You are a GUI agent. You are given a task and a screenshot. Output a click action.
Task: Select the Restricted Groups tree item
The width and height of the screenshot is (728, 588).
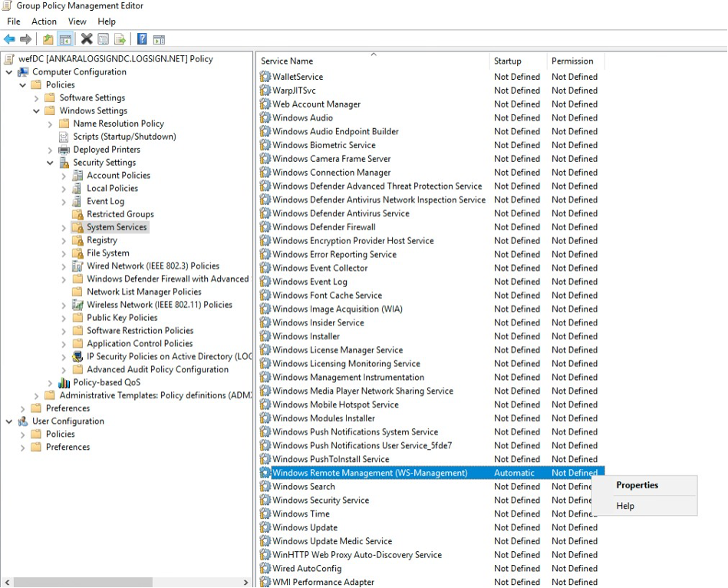(x=120, y=214)
